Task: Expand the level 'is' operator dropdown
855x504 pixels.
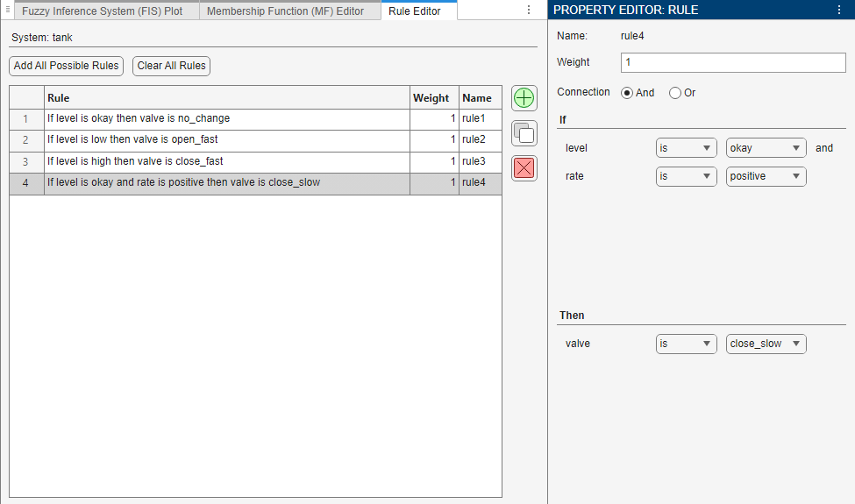Action: coord(686,148)
